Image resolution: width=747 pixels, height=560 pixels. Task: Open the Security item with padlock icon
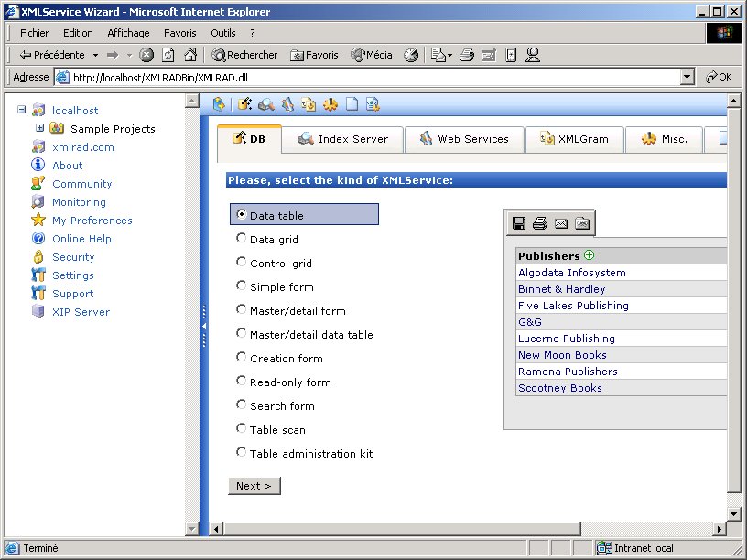pos(72,257)
